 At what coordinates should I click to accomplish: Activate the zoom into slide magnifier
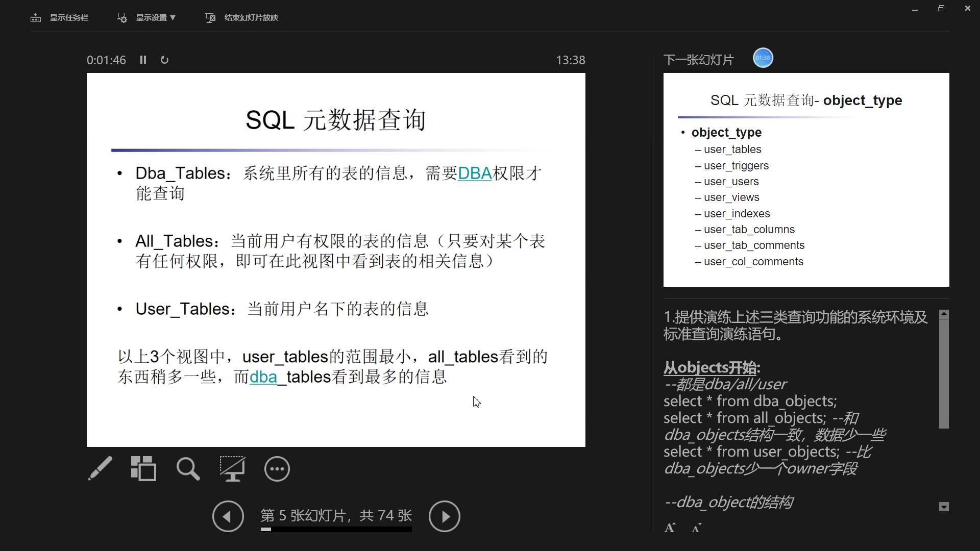click(188, 468)
